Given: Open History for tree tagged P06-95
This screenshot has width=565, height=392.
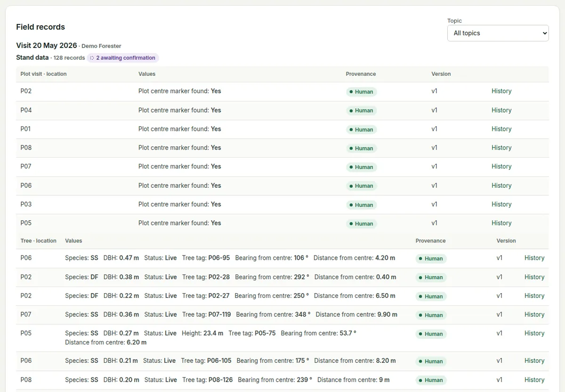Looking at the screenshot, I should click(534, 258).
